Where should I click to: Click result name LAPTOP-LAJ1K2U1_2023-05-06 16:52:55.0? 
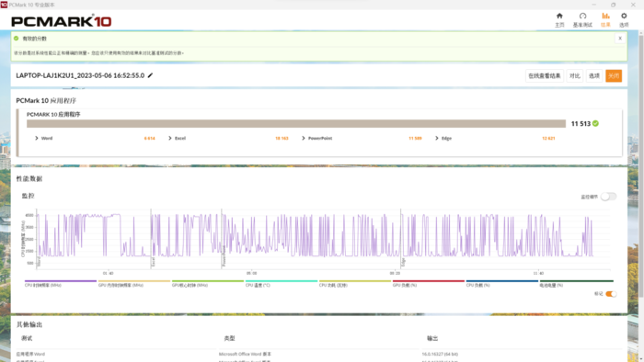click(x=80, y=75)
